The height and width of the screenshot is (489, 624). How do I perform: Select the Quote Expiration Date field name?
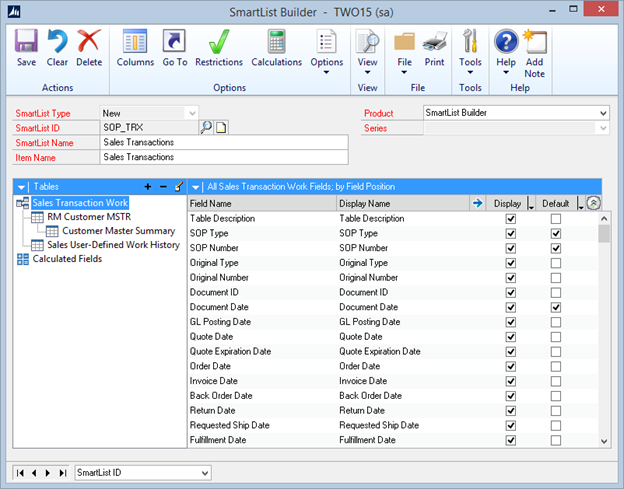click(x=230, y=352)
